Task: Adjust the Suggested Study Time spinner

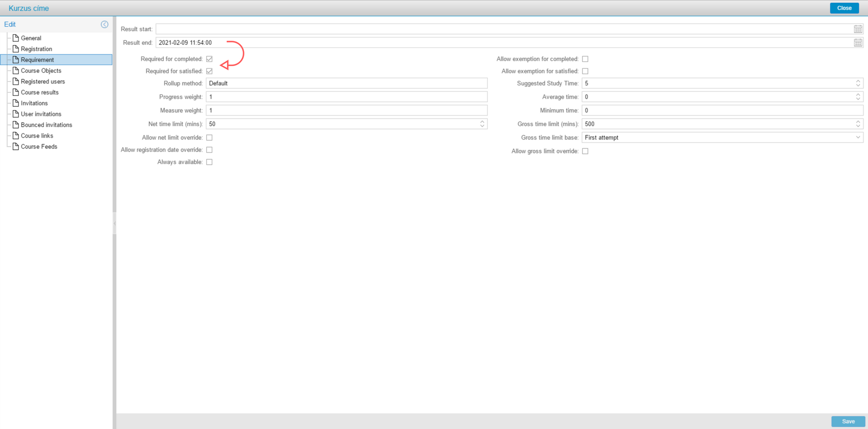Action: (858, 83)
